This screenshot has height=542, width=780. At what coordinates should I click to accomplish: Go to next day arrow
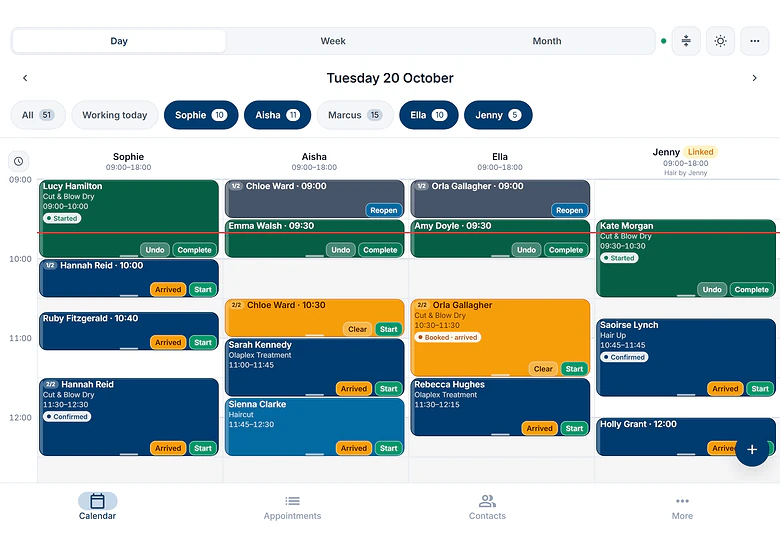pos(754,78)
